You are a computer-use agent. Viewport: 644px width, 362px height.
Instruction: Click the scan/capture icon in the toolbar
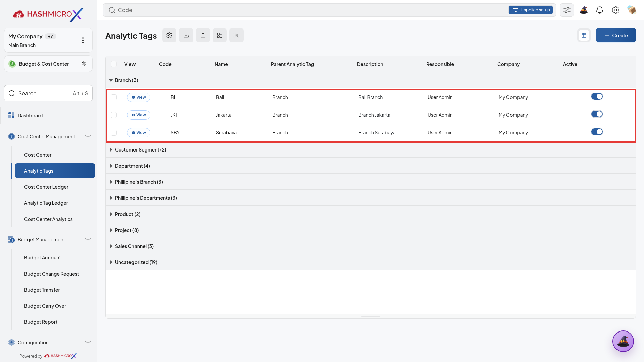[236, 35]
